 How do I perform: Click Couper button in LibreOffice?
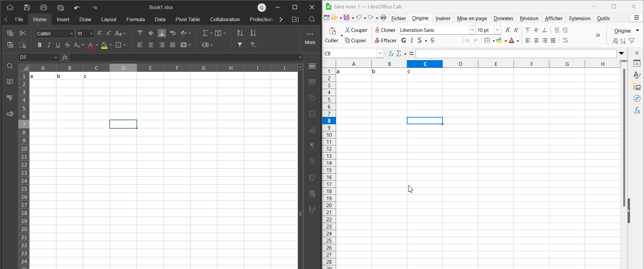pos(356,30)
